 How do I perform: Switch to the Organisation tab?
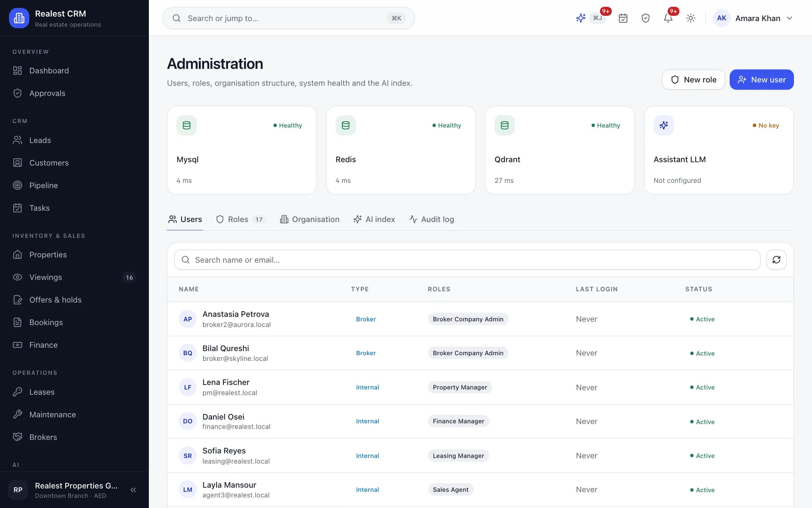310,219
